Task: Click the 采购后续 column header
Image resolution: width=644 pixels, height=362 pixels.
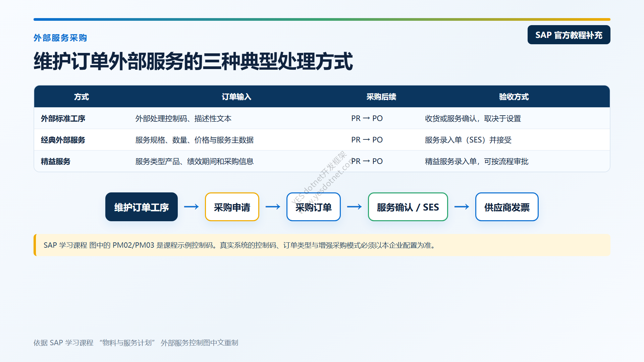Action: [x=381, y=97]
